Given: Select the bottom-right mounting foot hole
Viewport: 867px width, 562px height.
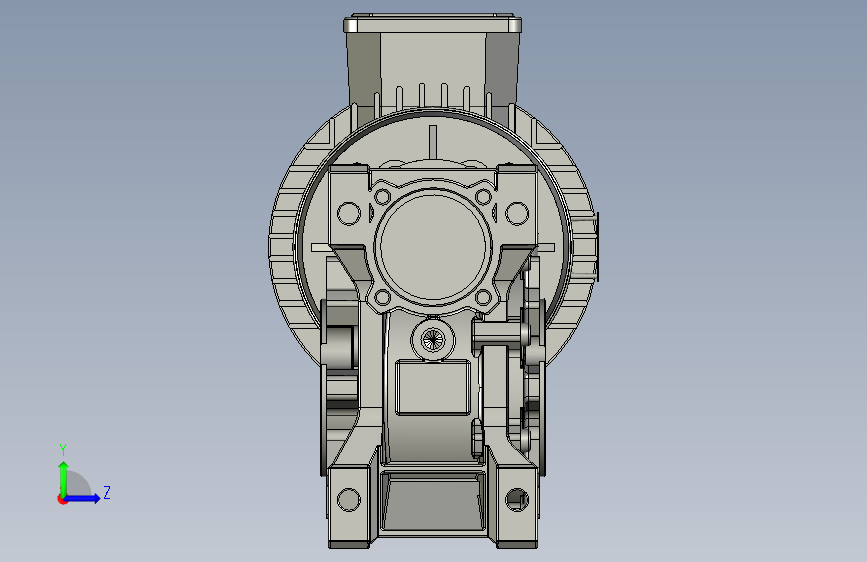Looking at the screenshot, I should (517, 499).
